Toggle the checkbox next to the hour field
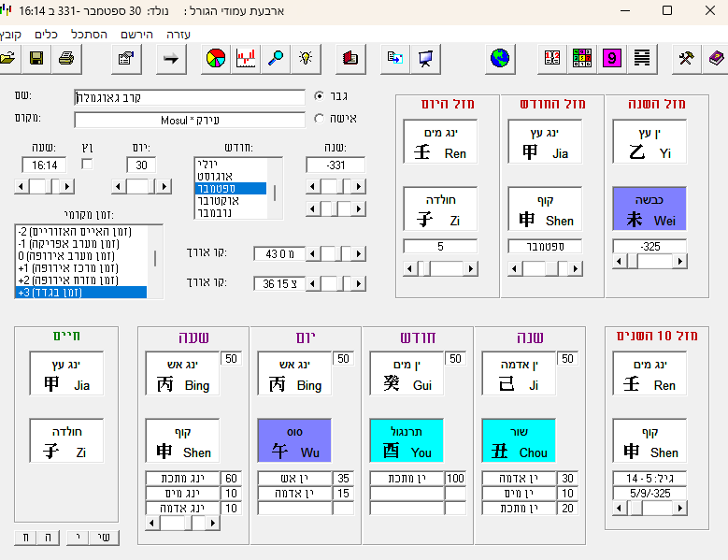 [x=88, y=165]
